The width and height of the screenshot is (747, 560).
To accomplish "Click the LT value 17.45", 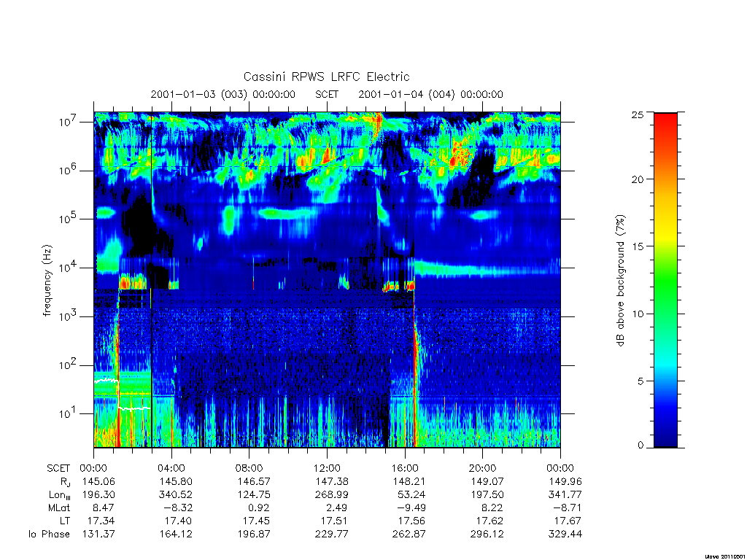I will click(256, 521).
